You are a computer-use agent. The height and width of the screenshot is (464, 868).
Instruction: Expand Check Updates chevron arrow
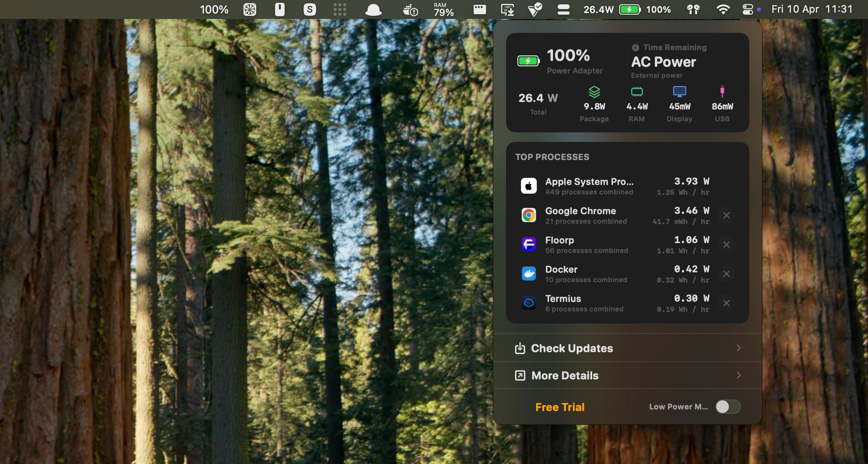[x=738, y=348]
